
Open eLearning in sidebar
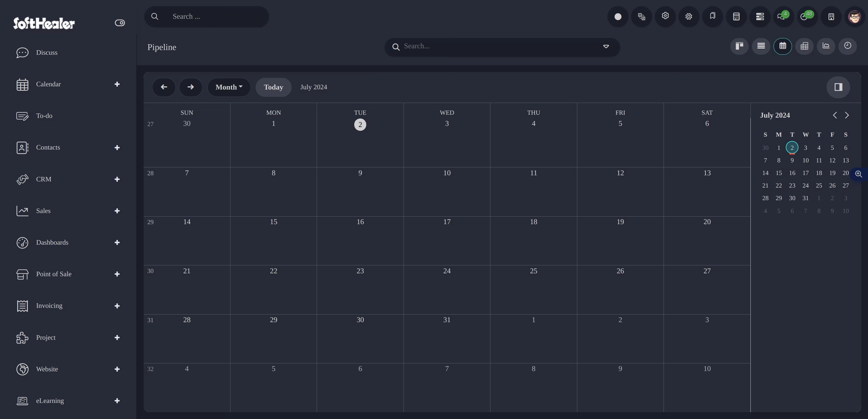[x=50, y=401]
